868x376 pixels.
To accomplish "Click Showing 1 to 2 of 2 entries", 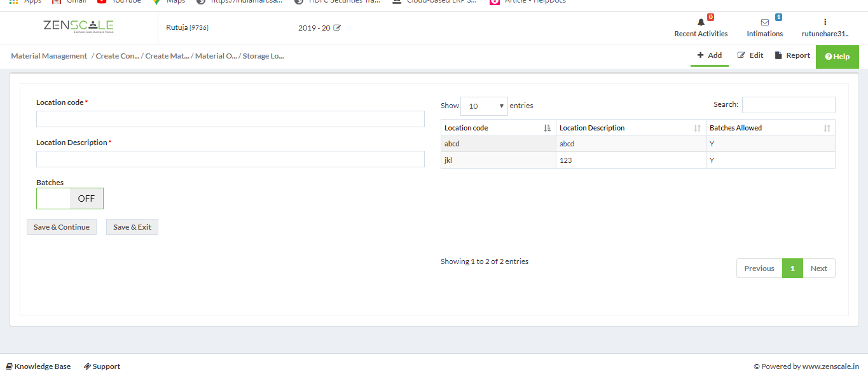I will tap(485, 261).
